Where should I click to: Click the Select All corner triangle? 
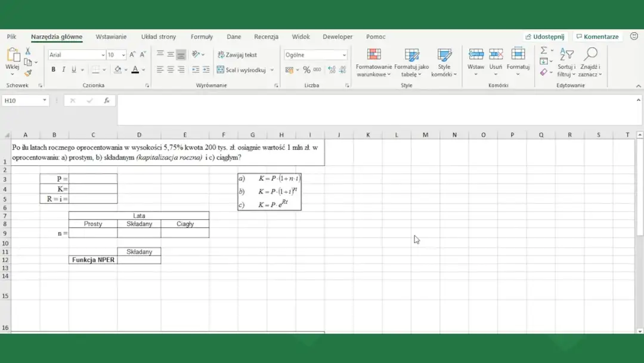pos(7,135)
